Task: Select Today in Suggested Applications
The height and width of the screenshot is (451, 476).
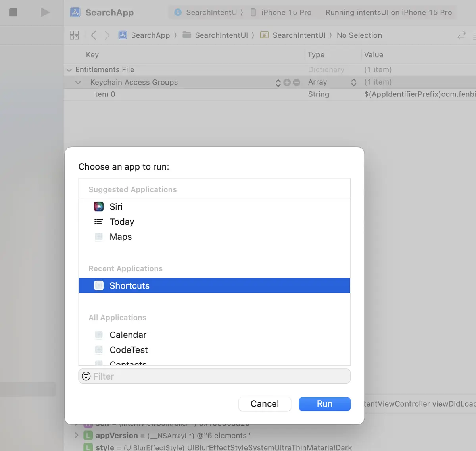Action: tap(214, 222)
